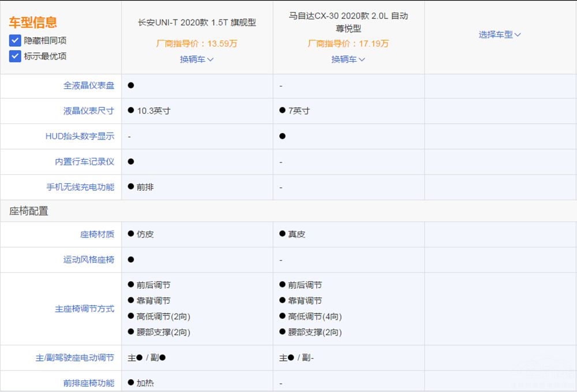Open 换辆车 dropdown under 马自达CX-30
The height and width of the screenshot is (392, 577).
(349, 59)
